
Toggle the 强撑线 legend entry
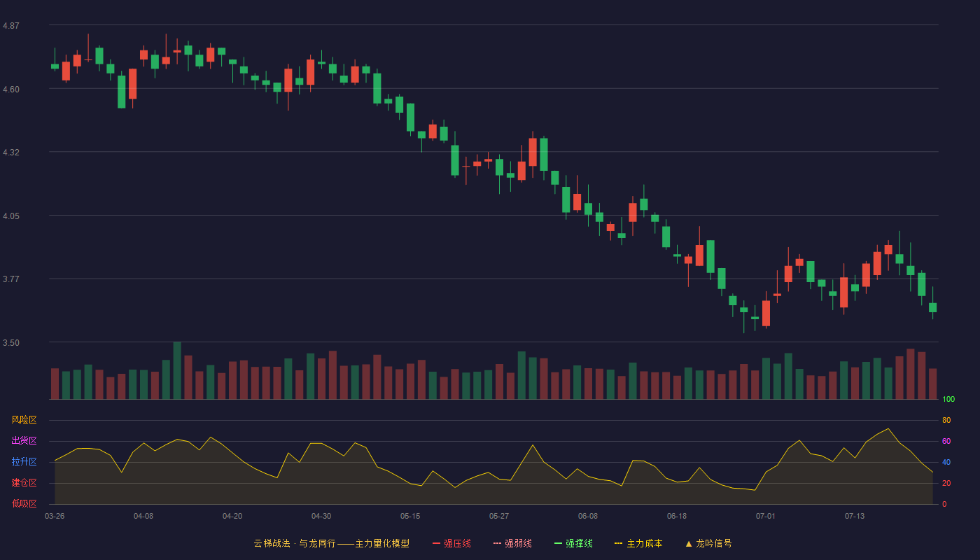pyautogui.click(x=573, y=543)
